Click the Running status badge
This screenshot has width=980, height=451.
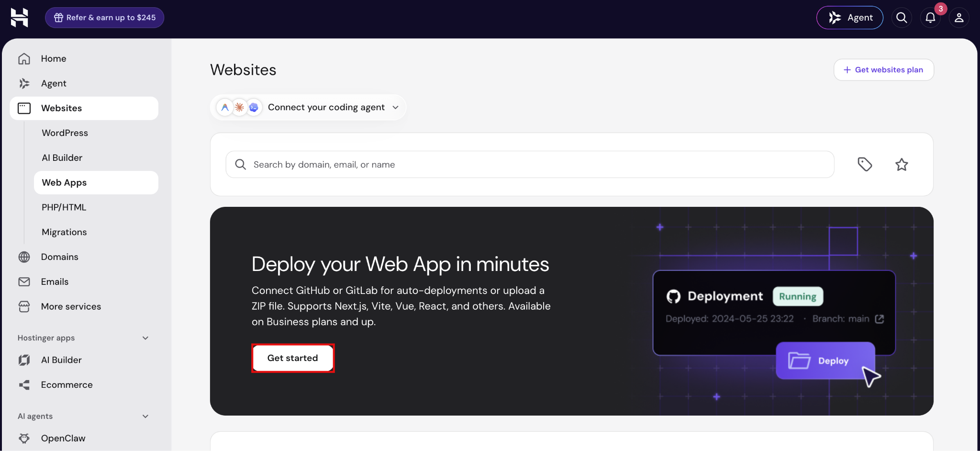point(798,296)
